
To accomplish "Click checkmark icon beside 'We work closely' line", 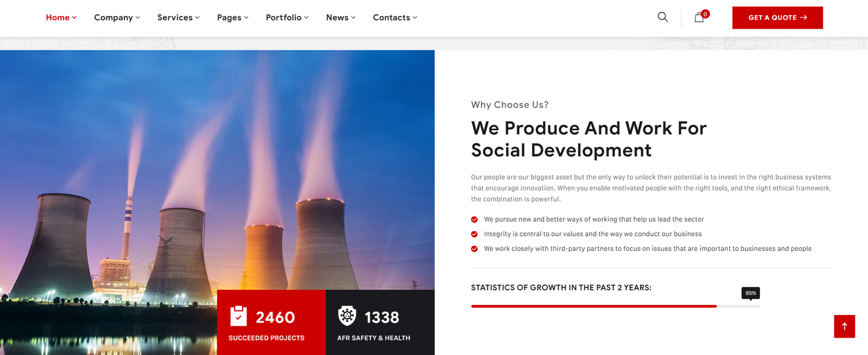I will point(474,249).
